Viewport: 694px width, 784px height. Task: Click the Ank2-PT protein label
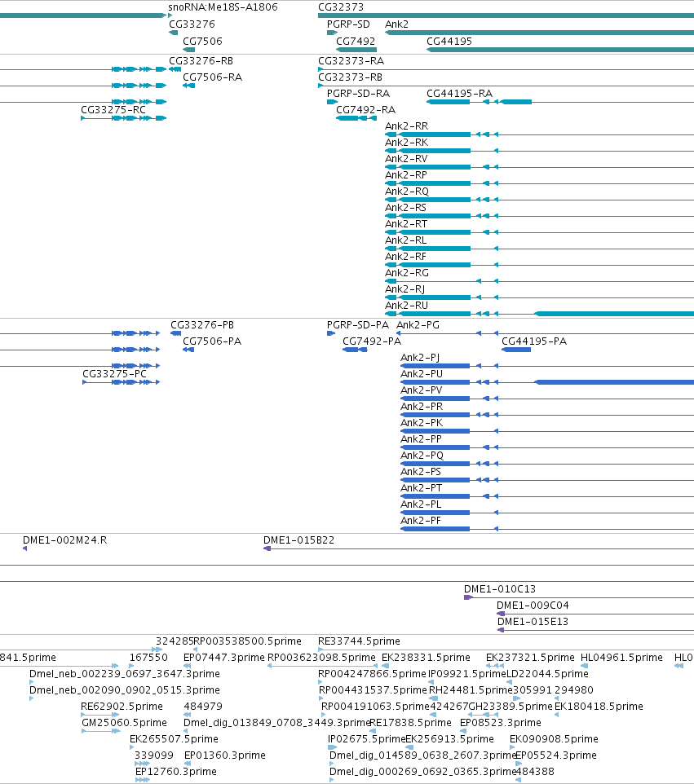[x=421, y=488]
